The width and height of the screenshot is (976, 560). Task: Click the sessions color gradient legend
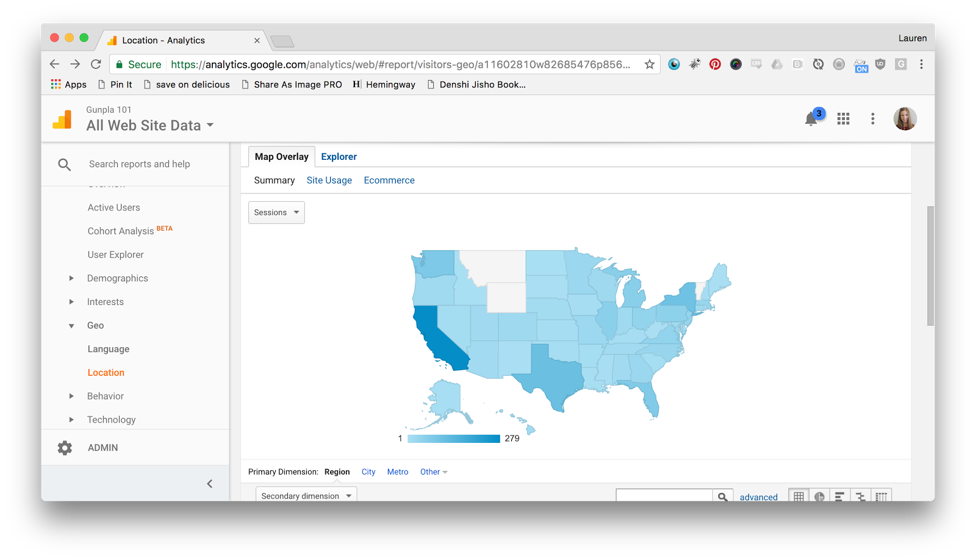pyautogui.click(x=454, y=439)
